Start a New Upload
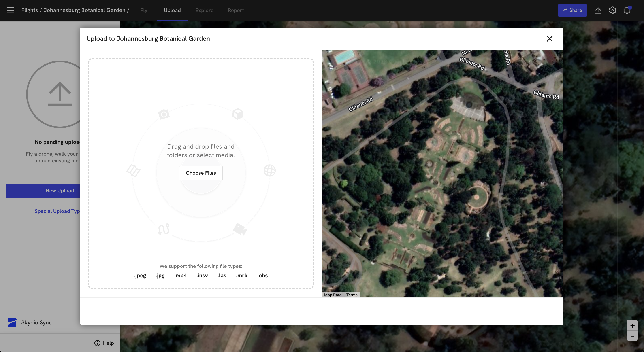 point(60,190)
